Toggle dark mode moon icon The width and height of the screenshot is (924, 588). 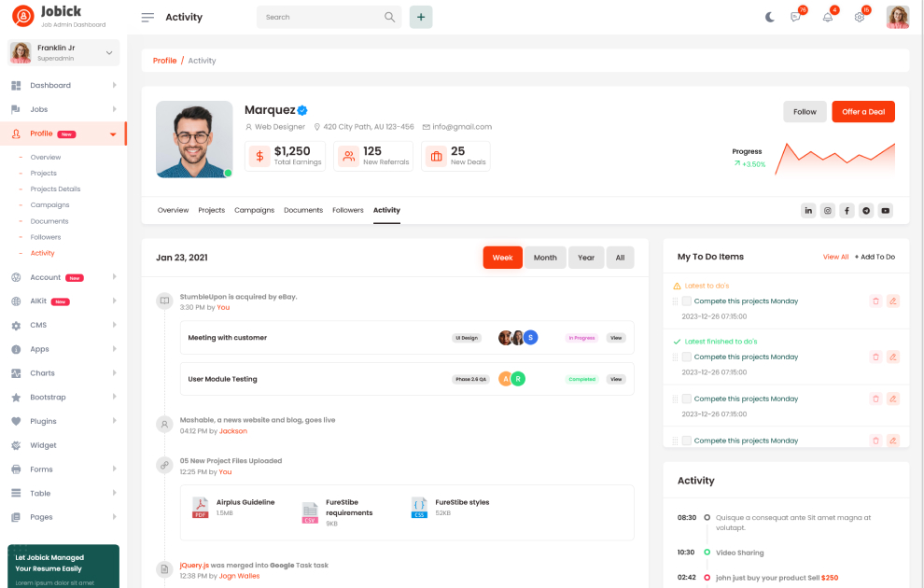point(770,17)
